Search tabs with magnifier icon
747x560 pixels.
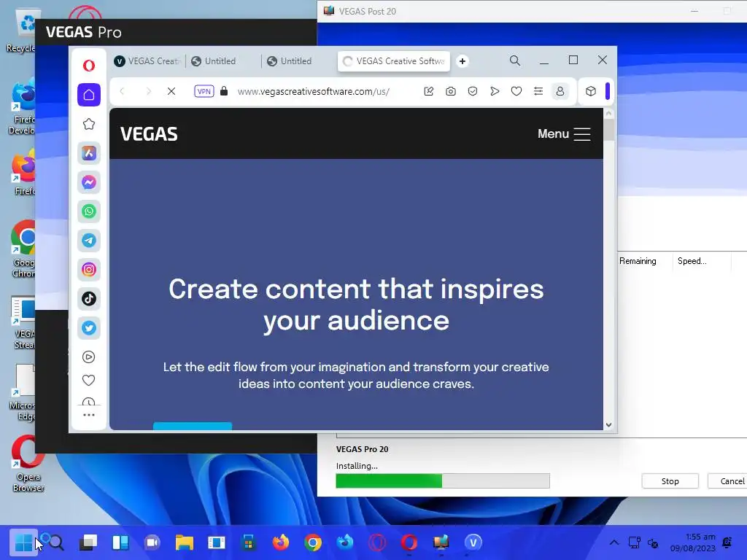pyautogui.click(x=515, y=61)
